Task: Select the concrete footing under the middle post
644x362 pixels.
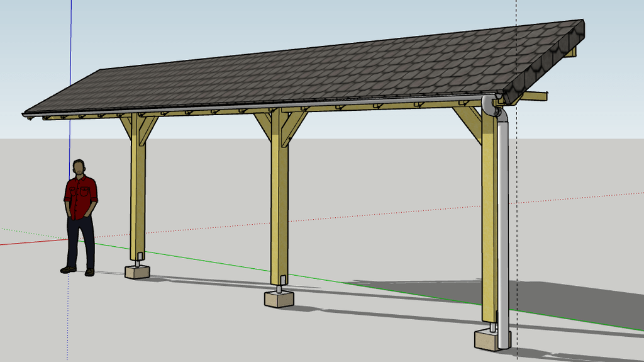Action: [x=279, y=299]
